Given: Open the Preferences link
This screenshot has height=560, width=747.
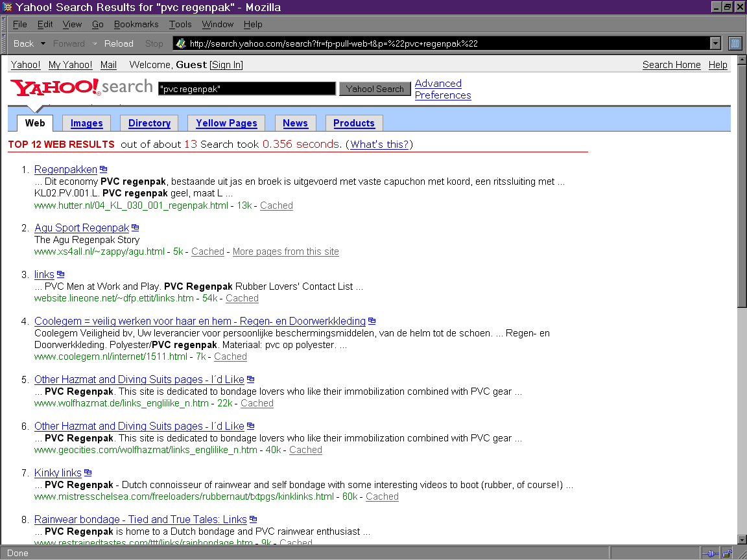Looking at the screenshot, I should click(443, 95).
